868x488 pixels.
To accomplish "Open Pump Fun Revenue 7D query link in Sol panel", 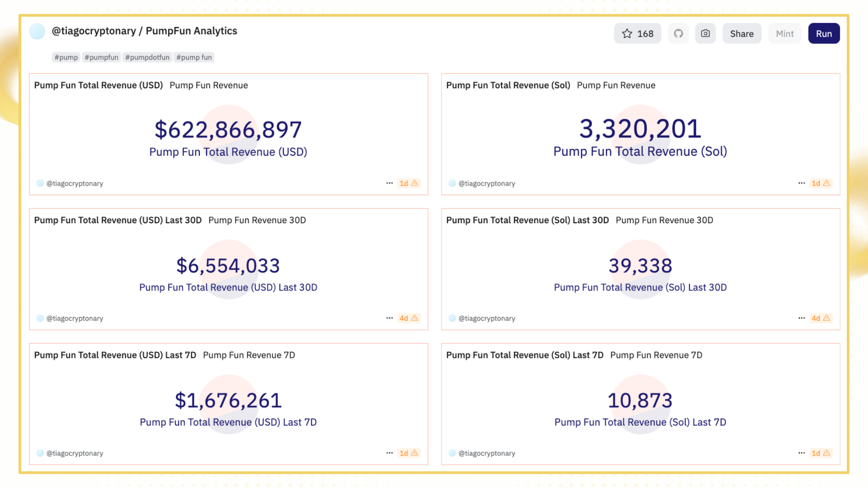I will 656,355.
